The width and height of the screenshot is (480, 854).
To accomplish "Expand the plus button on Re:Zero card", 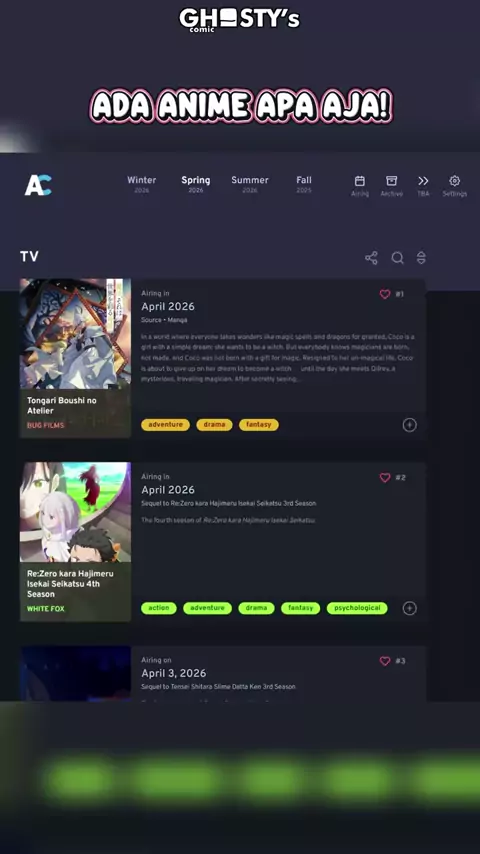I will [410, 608].
